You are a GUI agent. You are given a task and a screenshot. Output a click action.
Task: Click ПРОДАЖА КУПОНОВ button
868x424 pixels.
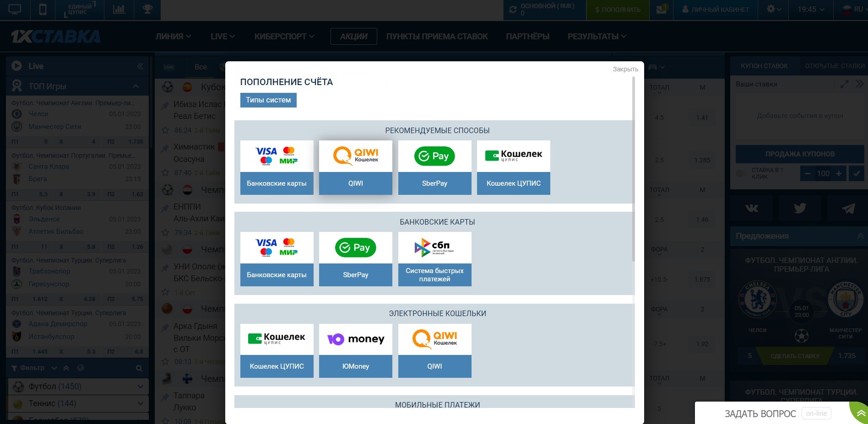pos(800,154)
